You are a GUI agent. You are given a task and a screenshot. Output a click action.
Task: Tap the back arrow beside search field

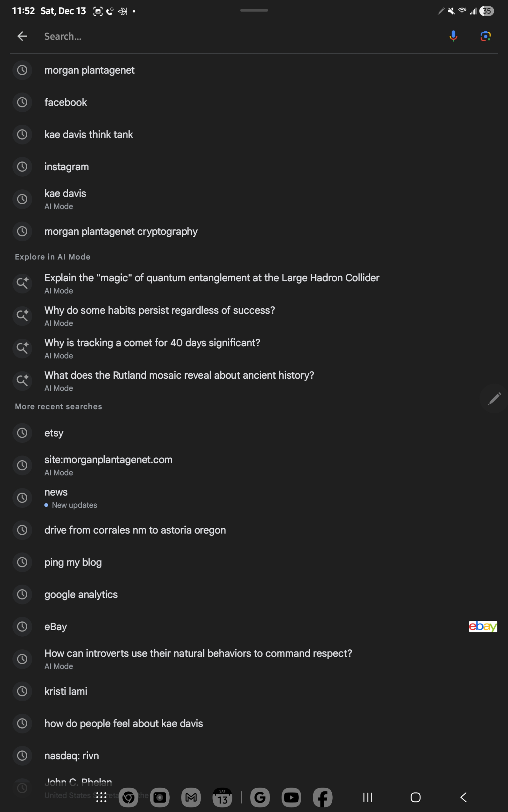tap(22, 36)
